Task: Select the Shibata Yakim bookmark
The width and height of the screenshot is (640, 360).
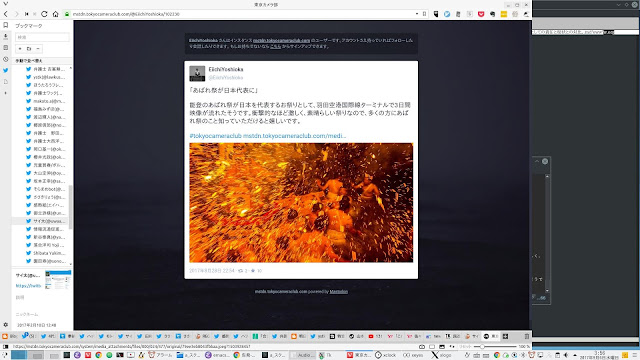Action: tap(45, 253)
